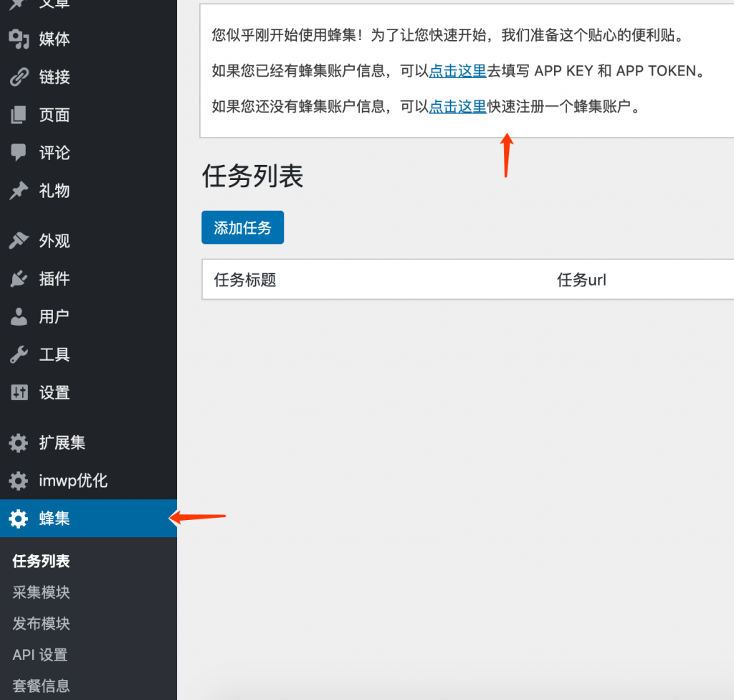Click the 外观 appearance brush icon

point(19,241)
